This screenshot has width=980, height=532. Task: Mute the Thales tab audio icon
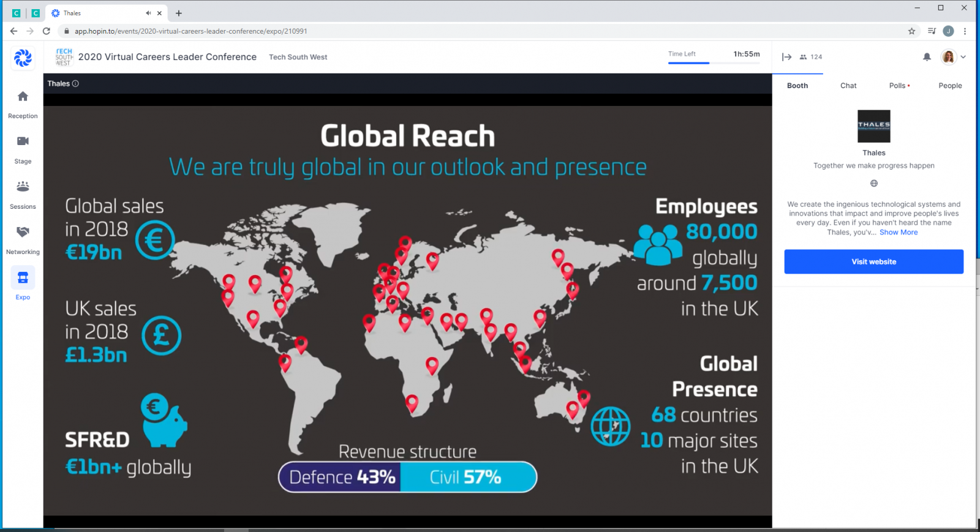(148, 13)
